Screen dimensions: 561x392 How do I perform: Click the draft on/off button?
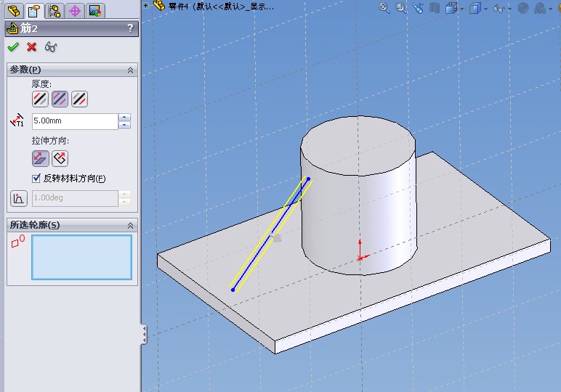coord(19,198)
